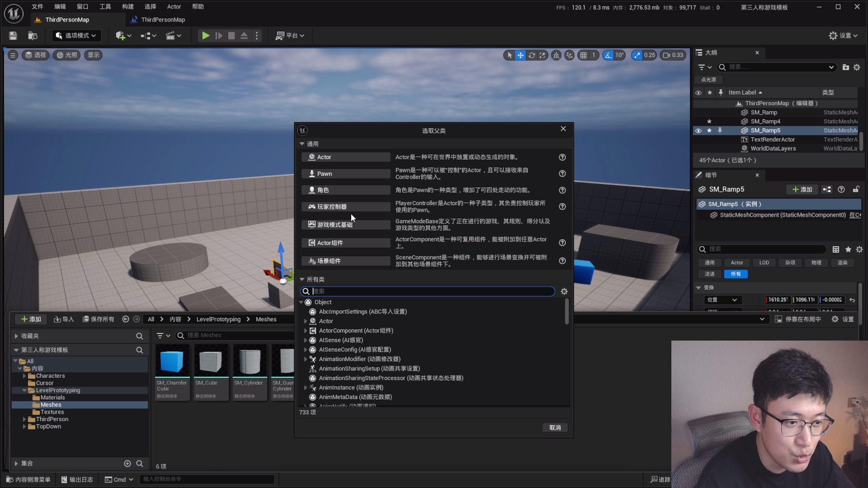Screen dimensions: 868x488
Task: Click 添加 button in Details panel
Action: (802, 189)
